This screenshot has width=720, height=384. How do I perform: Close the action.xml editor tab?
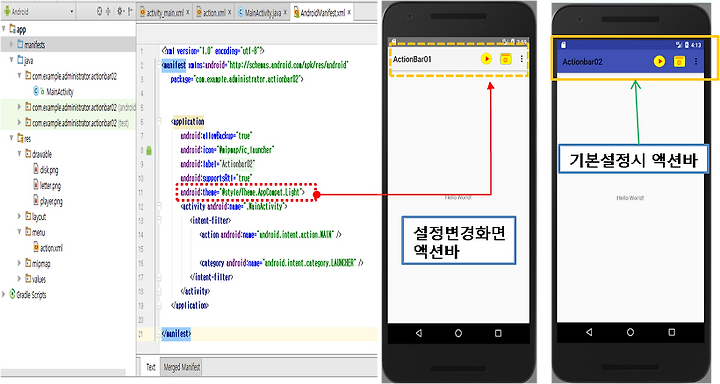(x=230, y=13)
